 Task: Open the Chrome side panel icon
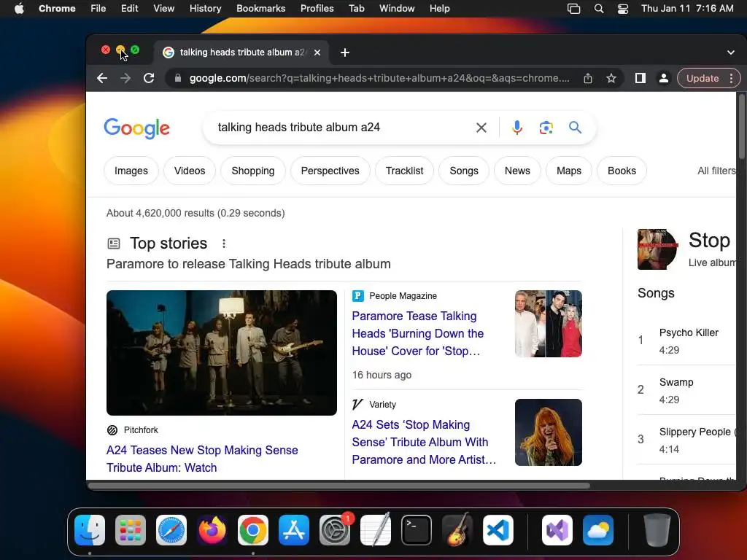pyautogui.click(x=640, y=78)
